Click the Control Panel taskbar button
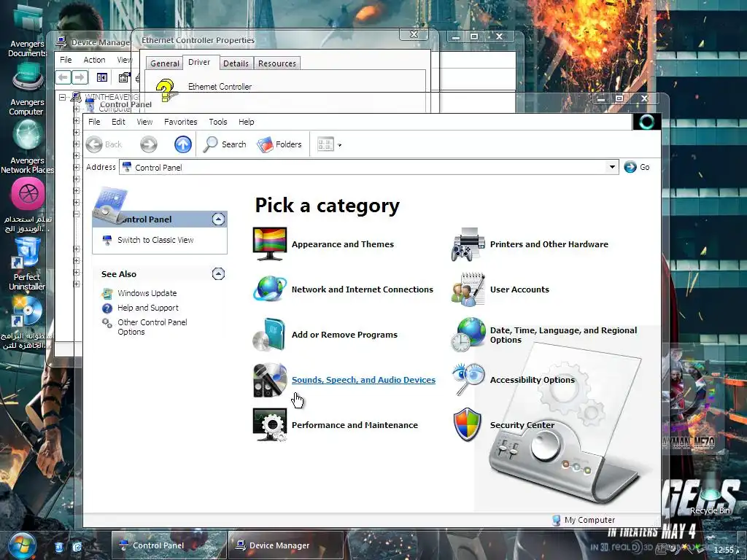 (169, 545)
